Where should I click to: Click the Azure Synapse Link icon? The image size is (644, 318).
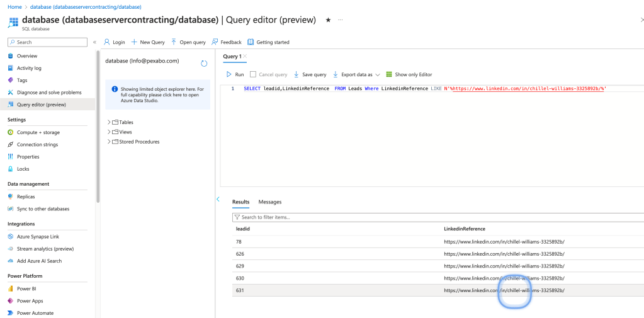tap(10, 237)
